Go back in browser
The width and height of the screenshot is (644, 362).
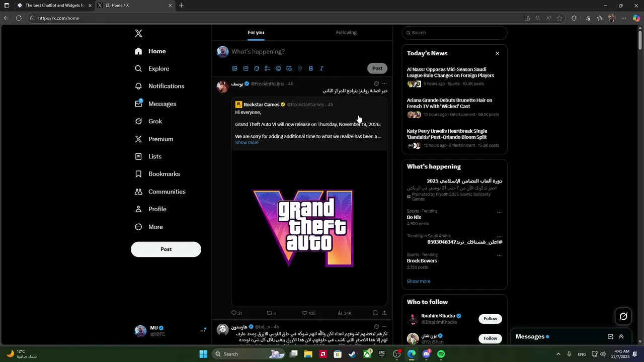click(x=7, y=18)
